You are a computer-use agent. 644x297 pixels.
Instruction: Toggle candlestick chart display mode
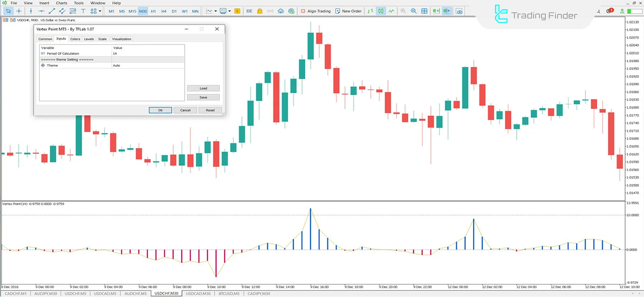pyautogui.click(x=381, y=11)
